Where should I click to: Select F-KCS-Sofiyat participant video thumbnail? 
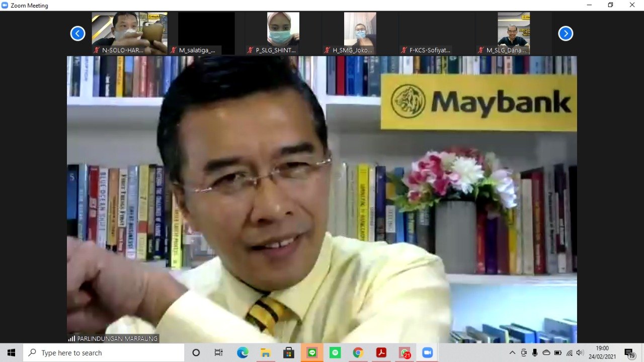tap(437, 33)
